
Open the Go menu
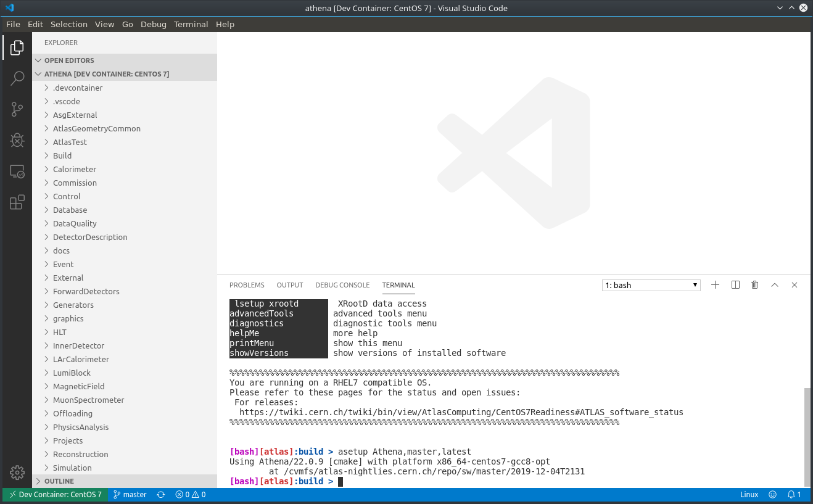(128, 24)
